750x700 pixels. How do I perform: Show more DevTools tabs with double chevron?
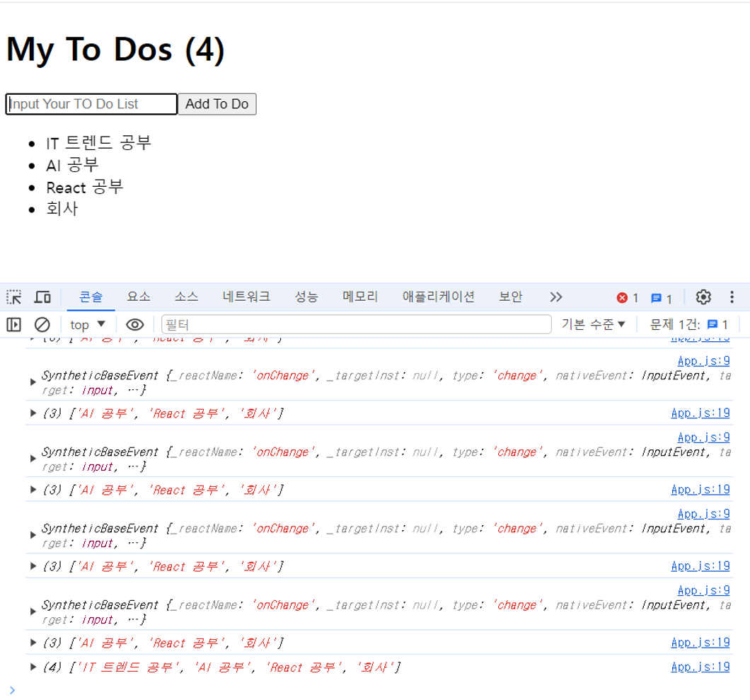point(556,297)
